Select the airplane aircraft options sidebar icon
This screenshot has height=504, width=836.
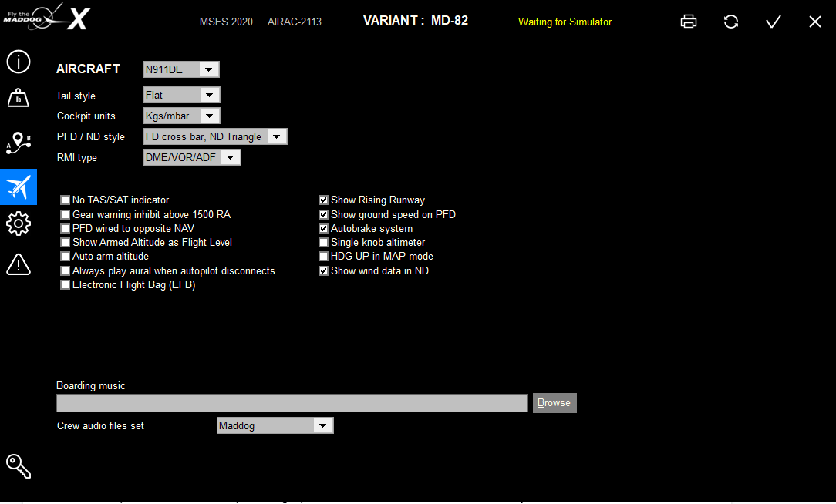tap(19, 187)
